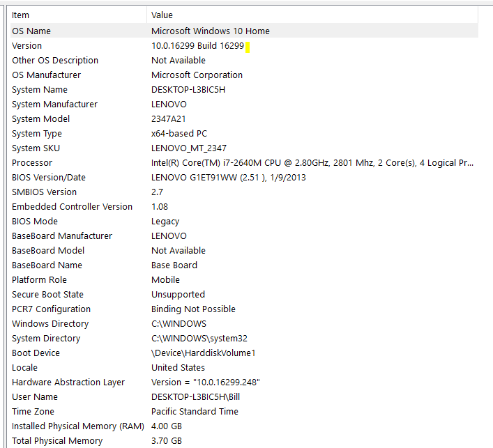The image size is (493, 448).
Task: Click the value 10.0.16299 Build 16299
Action: (x=197, y=45)
